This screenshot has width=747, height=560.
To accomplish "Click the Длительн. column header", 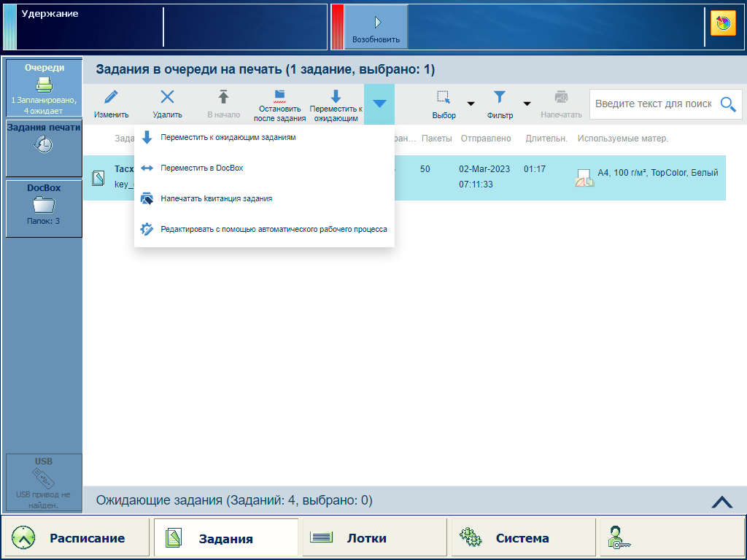I will point(546,139).
